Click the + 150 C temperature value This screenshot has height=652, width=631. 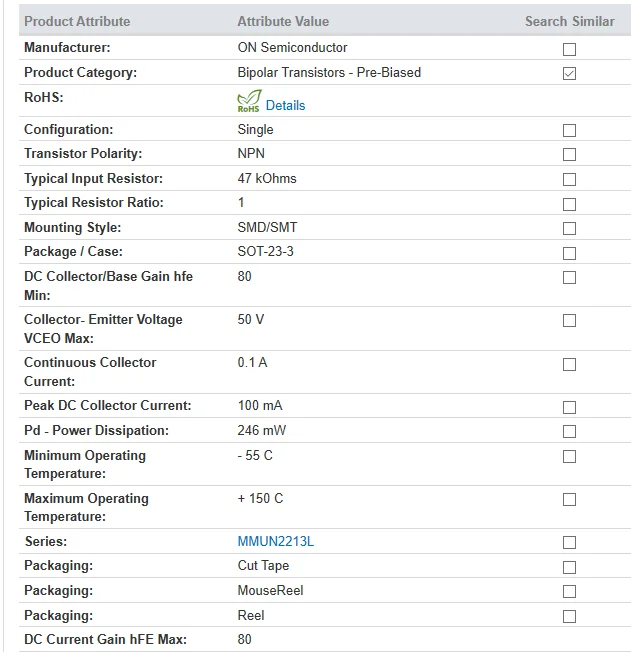pos(260,498)
